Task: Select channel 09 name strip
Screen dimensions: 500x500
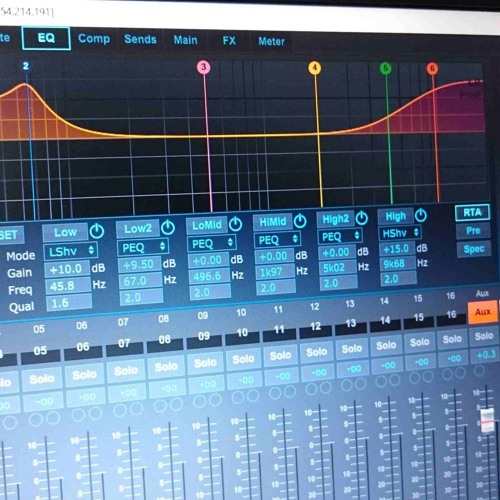Action: pyautogui.click(x=204, y=336)
